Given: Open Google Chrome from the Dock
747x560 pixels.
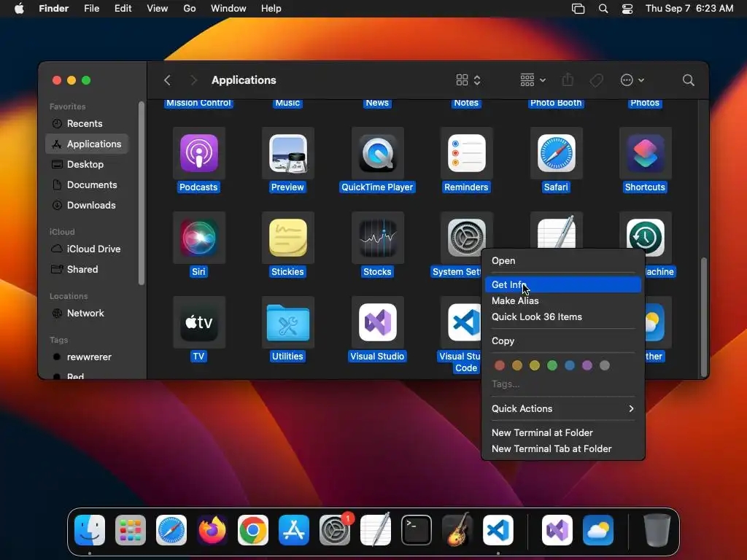Looking at the screenshot, I should (x=253, y=530).
